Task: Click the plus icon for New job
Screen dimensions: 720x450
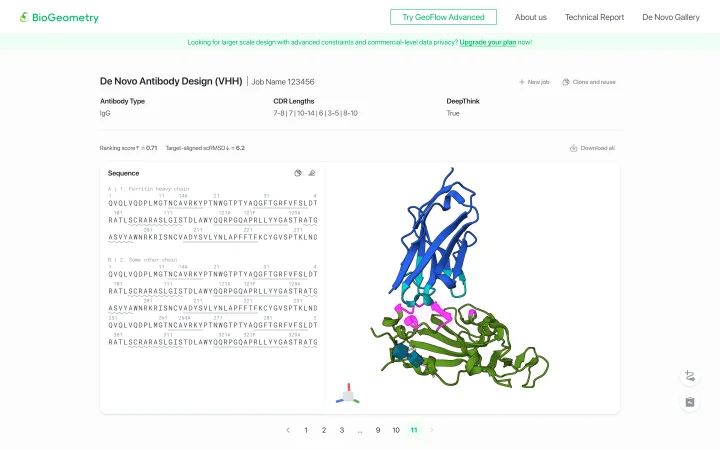Action: pyautogui.click(x=522, y=82)
